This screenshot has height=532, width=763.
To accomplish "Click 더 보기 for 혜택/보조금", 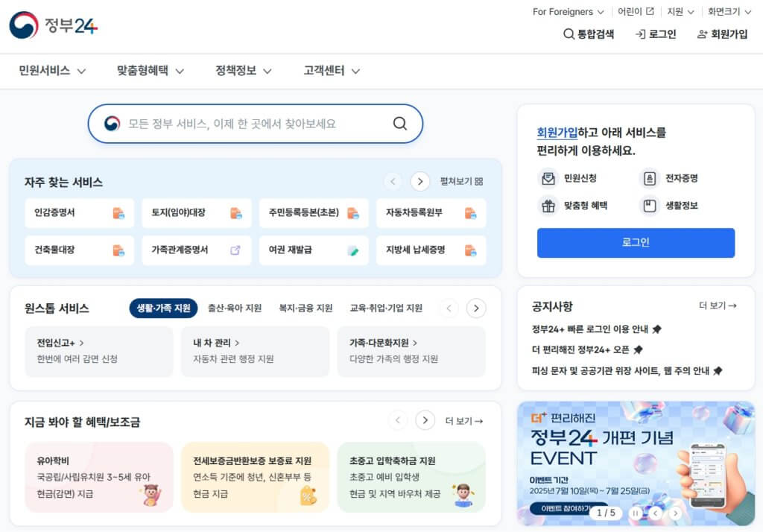I will (463, 421).
